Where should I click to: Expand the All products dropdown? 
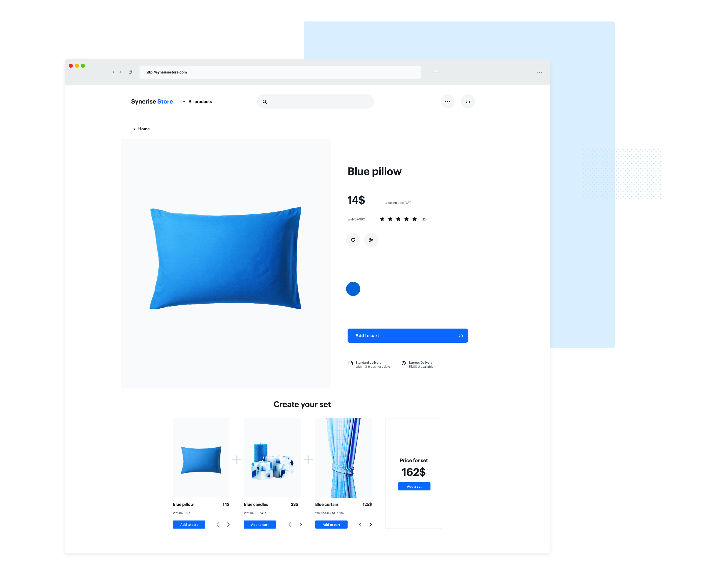(x=197, y=101)
